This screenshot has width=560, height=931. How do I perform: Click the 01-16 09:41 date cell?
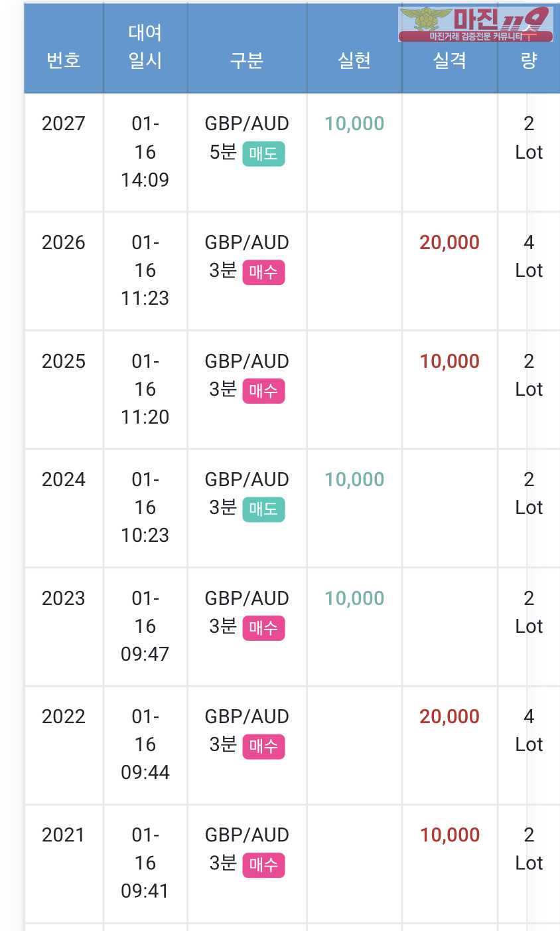(145, 863)
